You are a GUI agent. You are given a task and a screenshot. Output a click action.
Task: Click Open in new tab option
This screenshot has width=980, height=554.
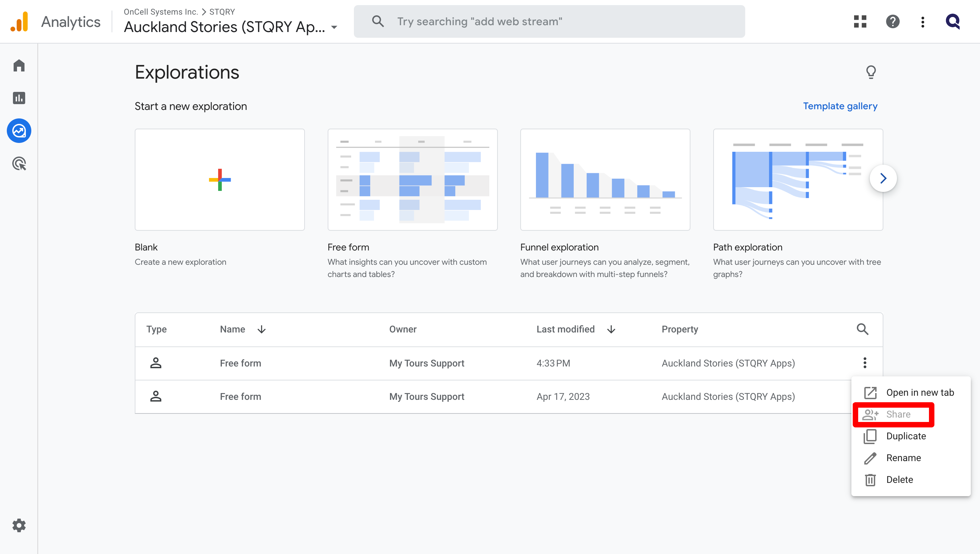tap(919, 392)
